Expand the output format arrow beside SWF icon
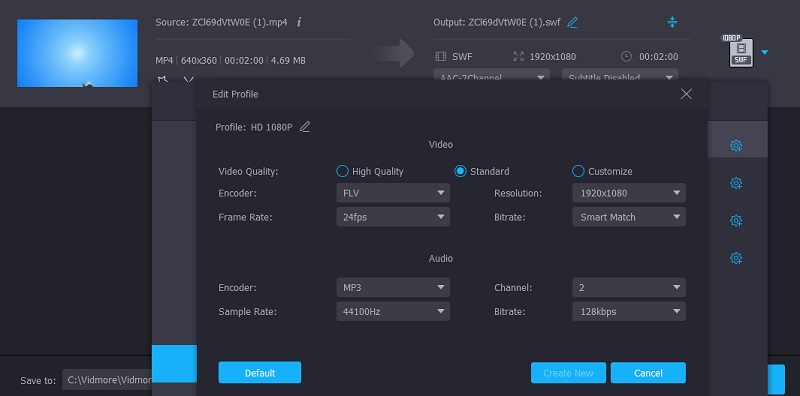 point(764,52)
